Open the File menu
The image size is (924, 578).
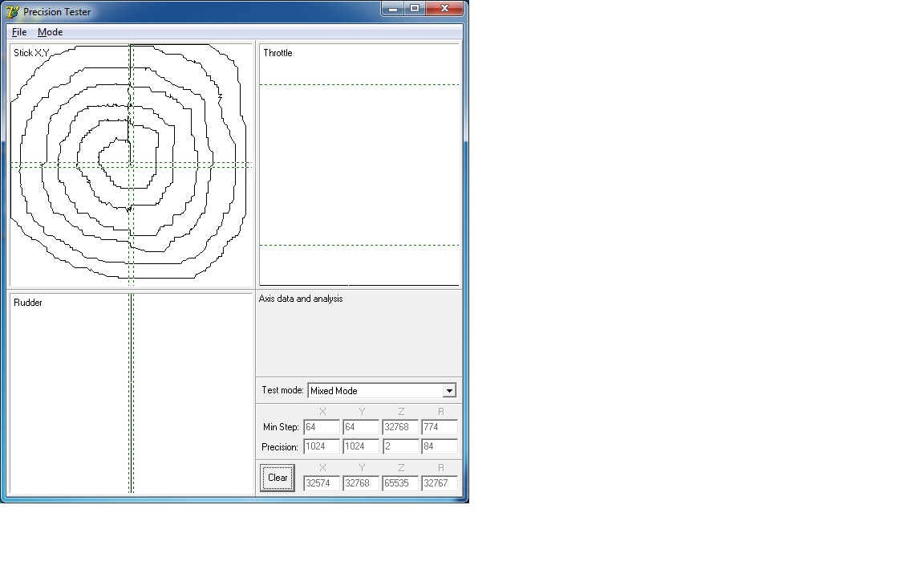pos(19,32)
